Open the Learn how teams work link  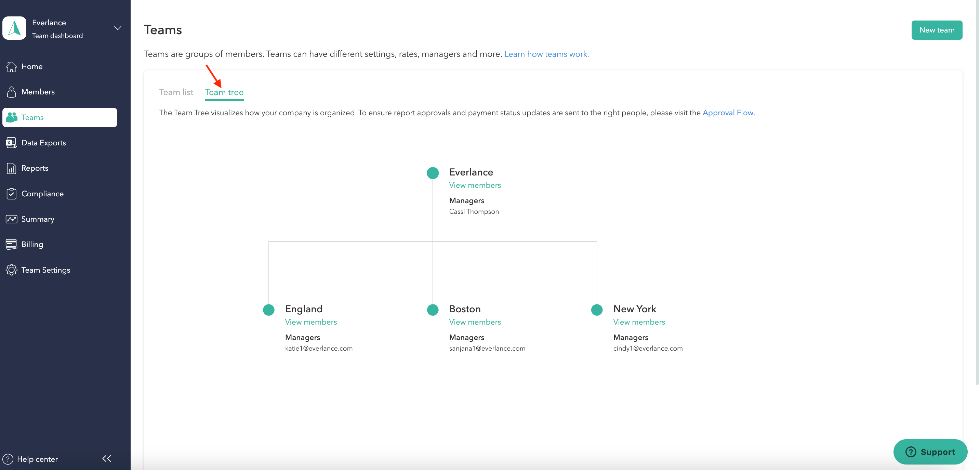pyautogui.click(x=546, y=54)
